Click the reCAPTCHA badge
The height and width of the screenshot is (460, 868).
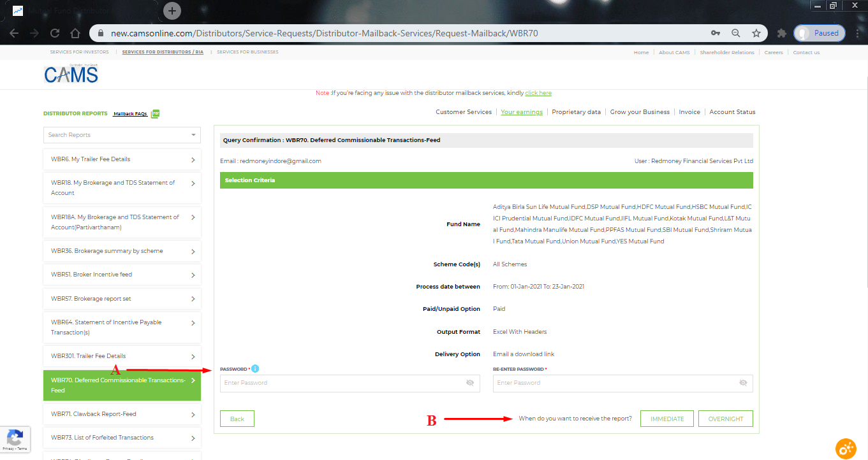[x=15, y=440]
